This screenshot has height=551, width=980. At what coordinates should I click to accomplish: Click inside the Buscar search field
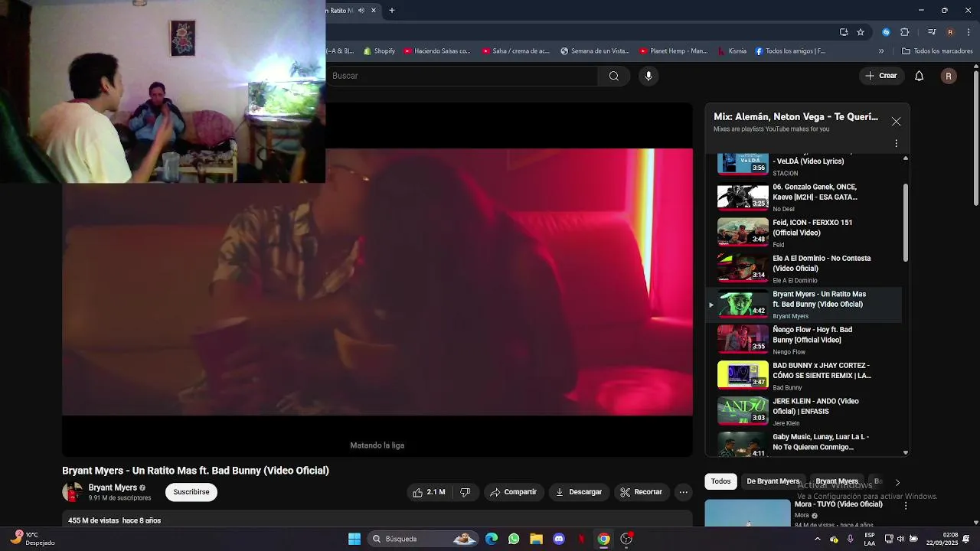coord(462,76)
